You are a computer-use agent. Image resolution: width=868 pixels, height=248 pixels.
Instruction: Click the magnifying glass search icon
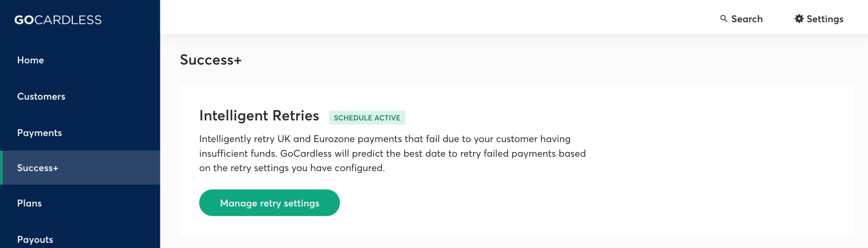[723, 18]
